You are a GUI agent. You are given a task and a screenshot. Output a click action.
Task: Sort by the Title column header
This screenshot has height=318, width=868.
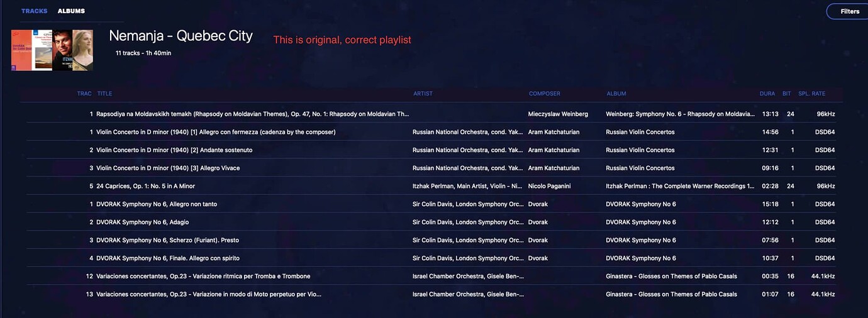(x=104, y=94)
